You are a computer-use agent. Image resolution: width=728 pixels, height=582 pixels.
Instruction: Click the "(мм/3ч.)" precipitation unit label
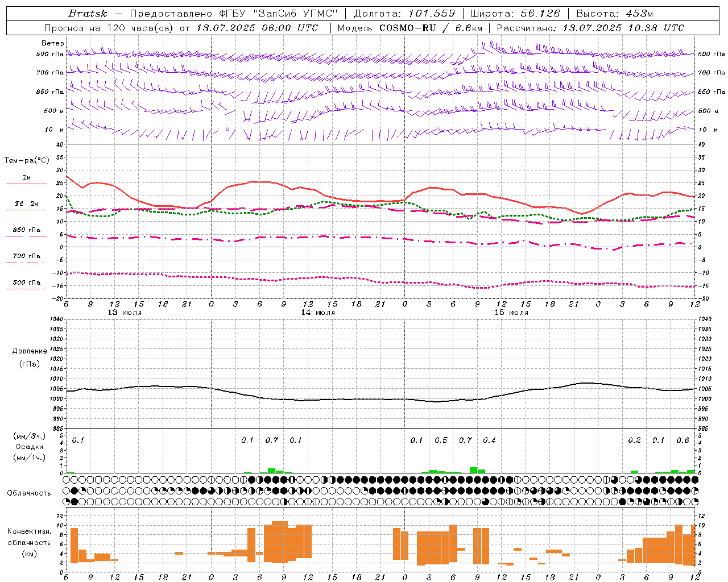coord(30,436)
